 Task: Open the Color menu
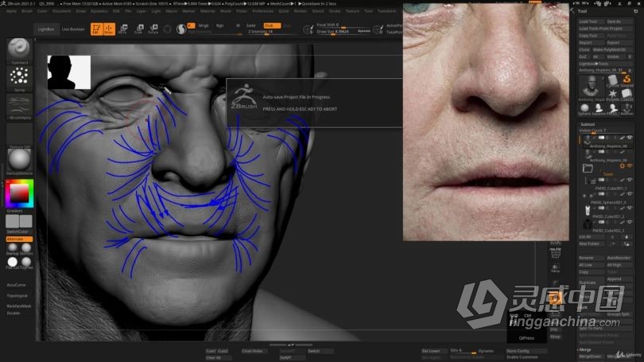(42, 11)
